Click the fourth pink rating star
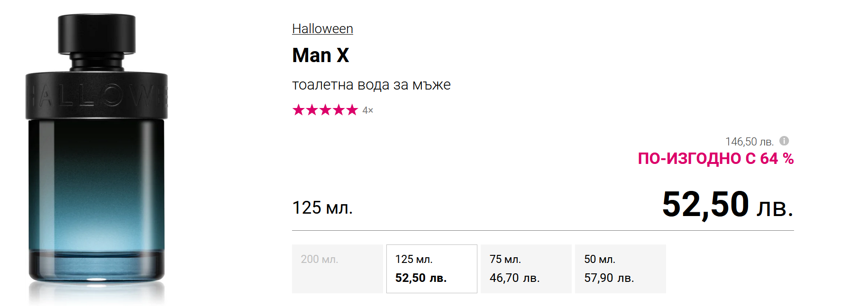The height and width of the screenshot is (307, 868). 338,110
